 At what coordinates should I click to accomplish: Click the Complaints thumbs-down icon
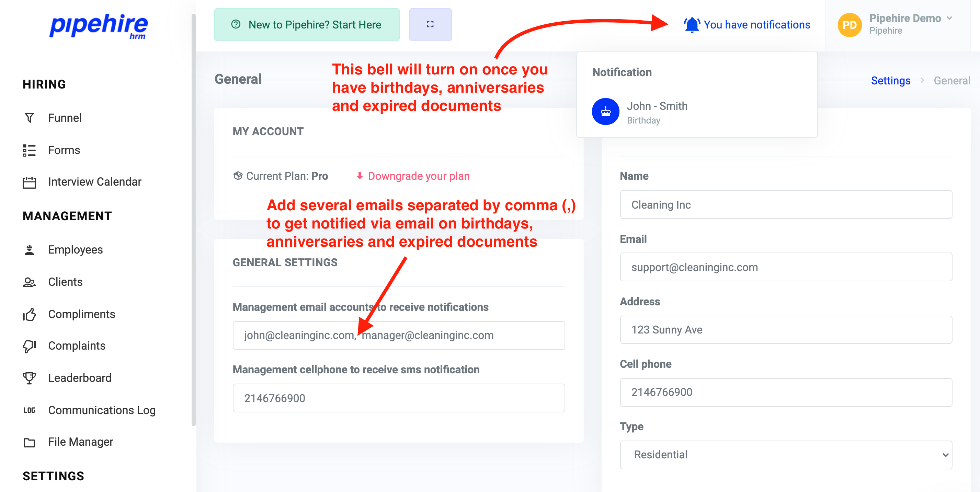pos(29,346)
